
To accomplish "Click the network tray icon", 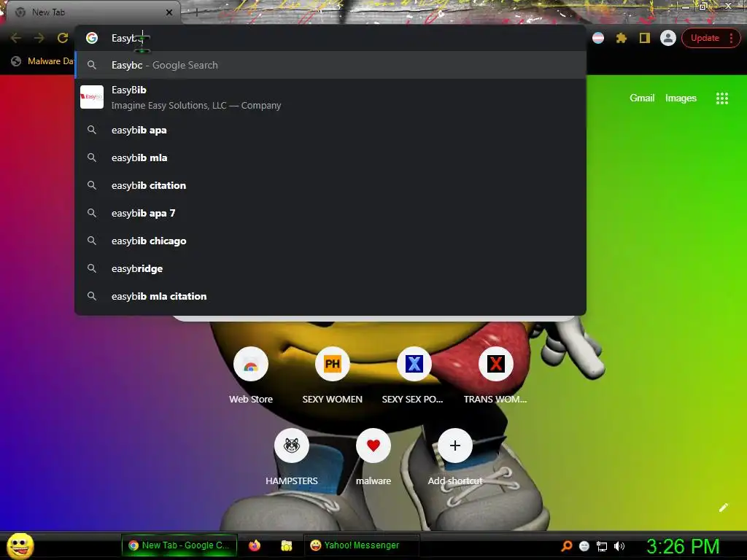I will pyautogui.click(x=602, y=546).
